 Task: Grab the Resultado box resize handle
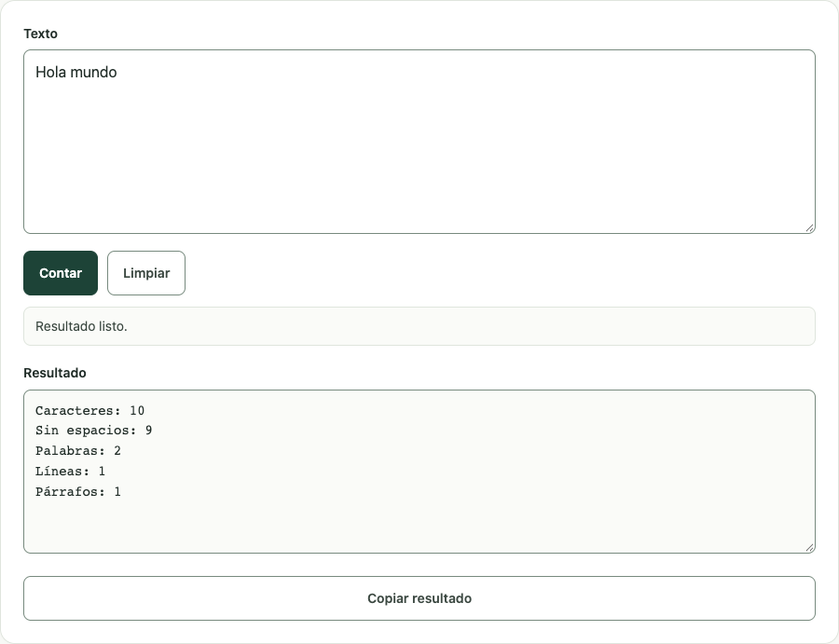pyautogui.click(x=810, y=548)
